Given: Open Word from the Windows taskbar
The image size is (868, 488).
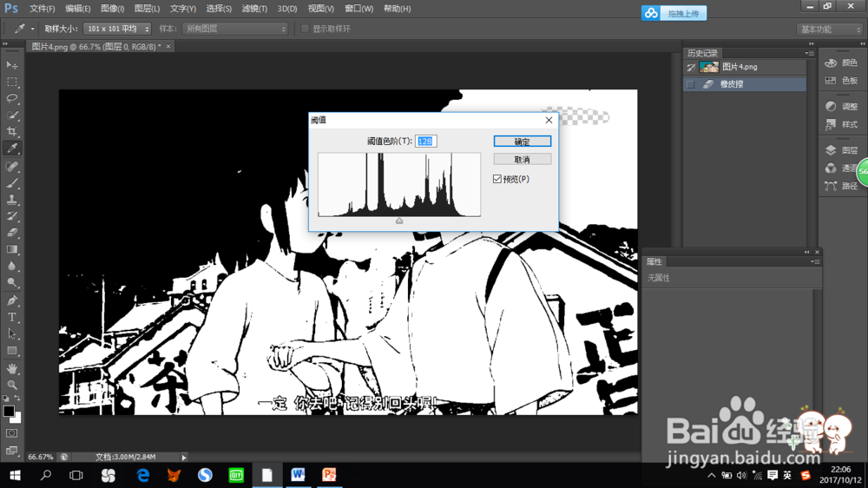Looking at the screenshot, I should (x=298, y=475).
